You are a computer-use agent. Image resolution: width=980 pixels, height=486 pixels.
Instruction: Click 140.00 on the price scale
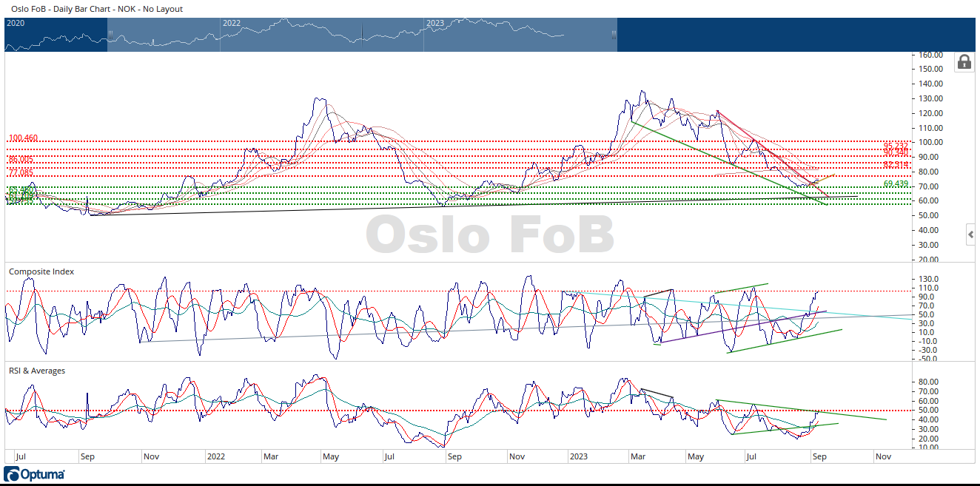tap(929, 84)
